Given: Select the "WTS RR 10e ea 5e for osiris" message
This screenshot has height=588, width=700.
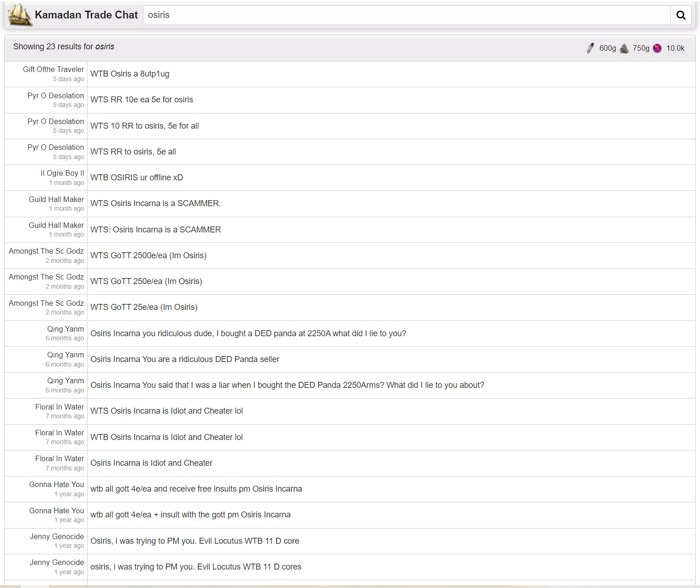Looking at the screenshot, I should tap(142, 100).
